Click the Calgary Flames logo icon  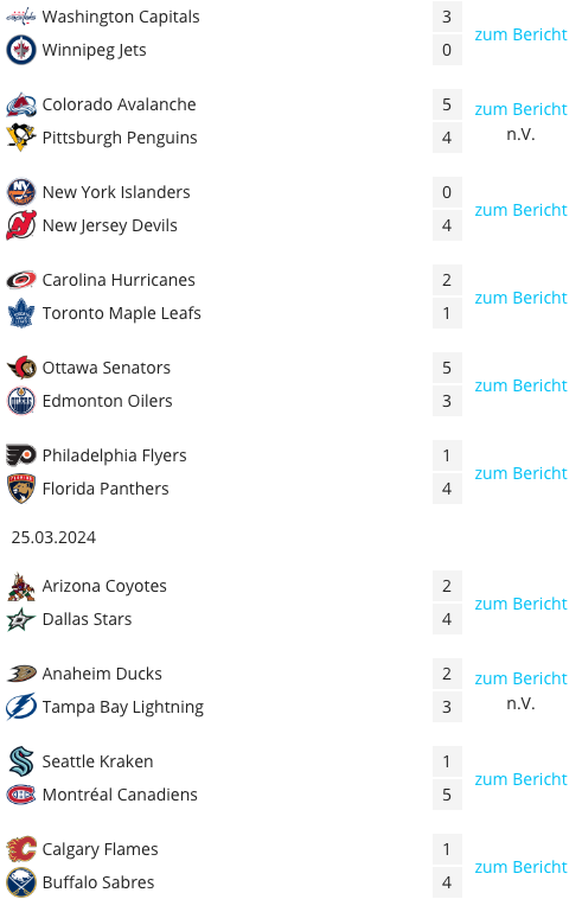coord(21,849)
